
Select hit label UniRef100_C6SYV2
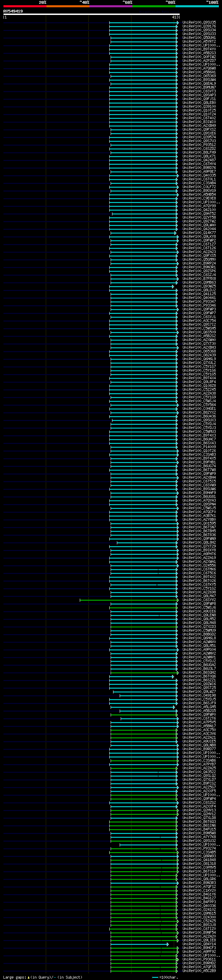click(x=199, y=600)
